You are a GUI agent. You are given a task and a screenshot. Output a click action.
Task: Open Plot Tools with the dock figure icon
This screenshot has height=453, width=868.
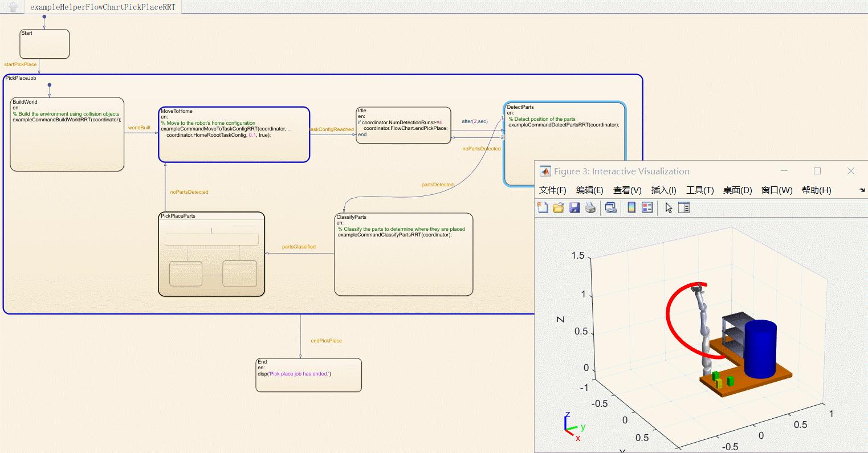[x=684, y=207]
